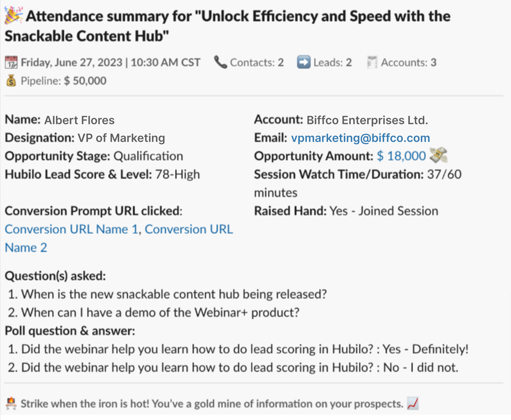Open the Conversion URL Name 1 link
This screenshot has width=511, height=420.
click(71, 229)
